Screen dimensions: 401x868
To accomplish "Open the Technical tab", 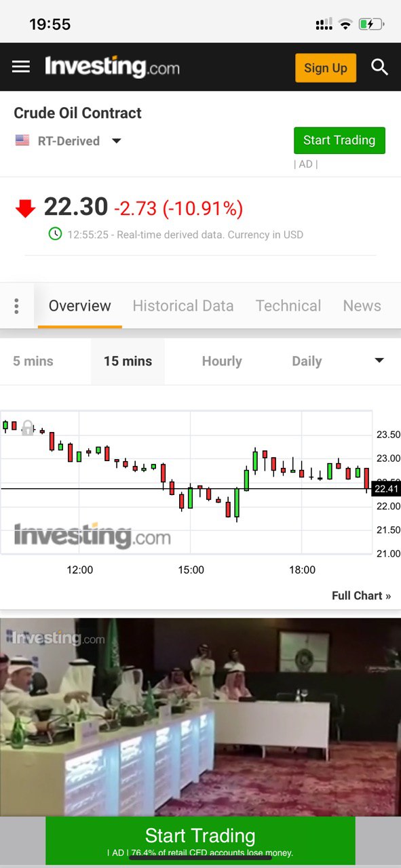I will coord(288,306).
